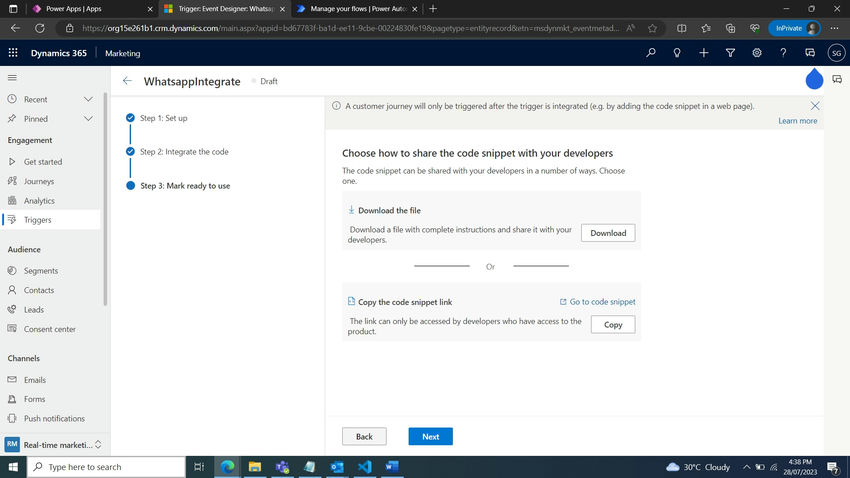This screenshot has width=850, height=478.
Task: Open Analytics in sidebar
Action: (39, 201)
